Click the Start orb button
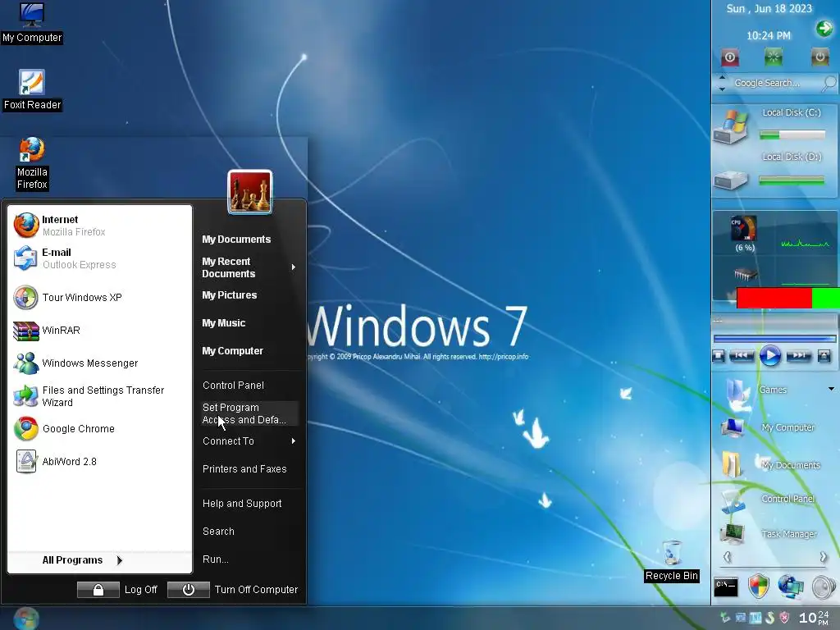This screenshot has width=840, height=630. pos(25,619)
